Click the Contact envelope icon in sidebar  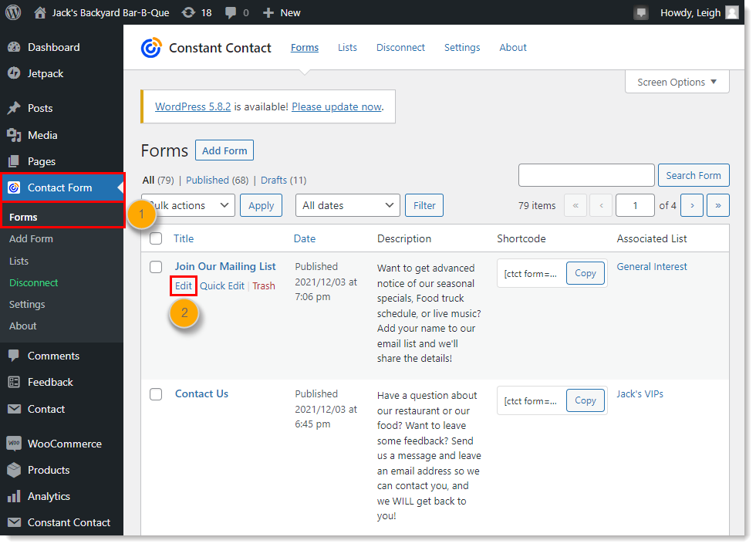14,409
